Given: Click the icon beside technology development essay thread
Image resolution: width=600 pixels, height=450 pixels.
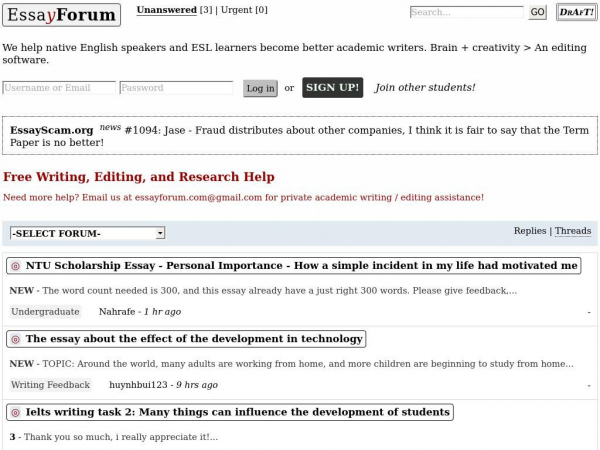Looking at the screenshot, I should click(15, 339).
